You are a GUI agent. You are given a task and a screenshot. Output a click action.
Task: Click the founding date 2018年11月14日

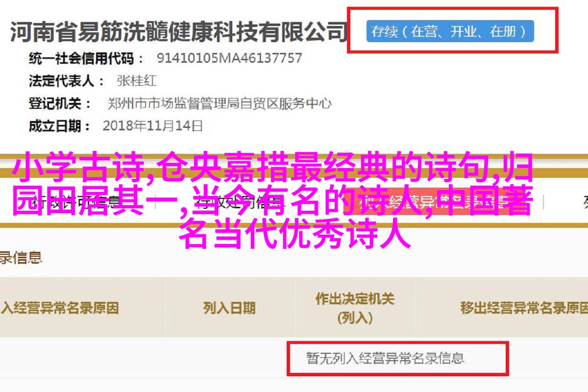[x=153, y=126]
